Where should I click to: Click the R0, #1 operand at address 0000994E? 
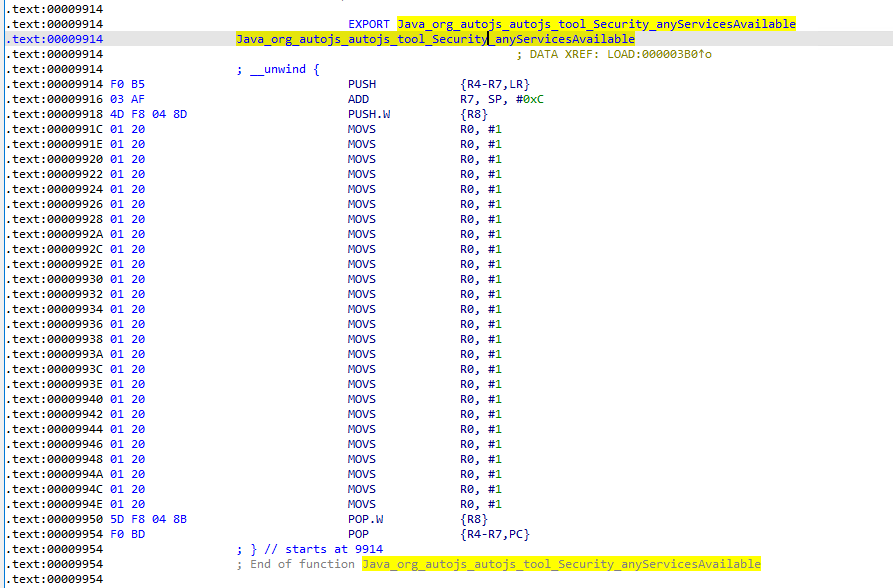480,504
